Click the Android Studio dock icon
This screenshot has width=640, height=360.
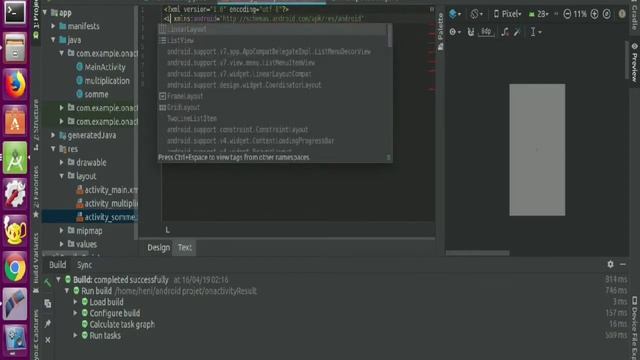[x=15, y=158]
